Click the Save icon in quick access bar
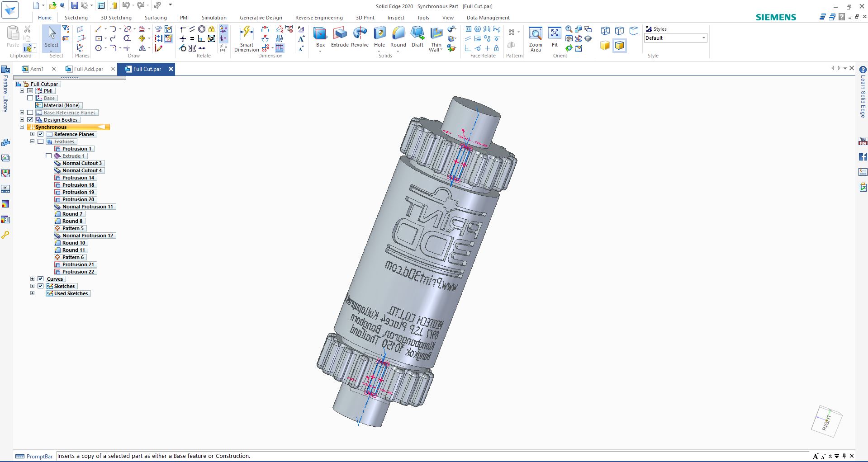This screenshot has width=868, height=462. (x=74, y=5)
